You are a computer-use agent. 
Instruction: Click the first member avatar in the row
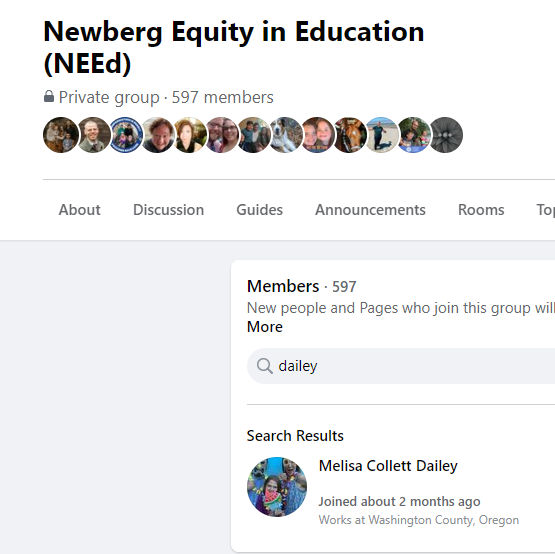coord(61,135)
